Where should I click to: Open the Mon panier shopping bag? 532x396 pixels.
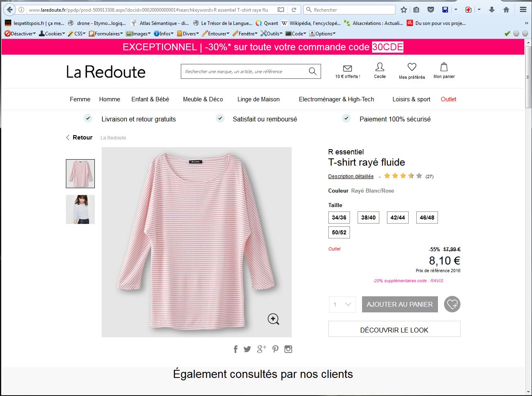click(444, 67)
